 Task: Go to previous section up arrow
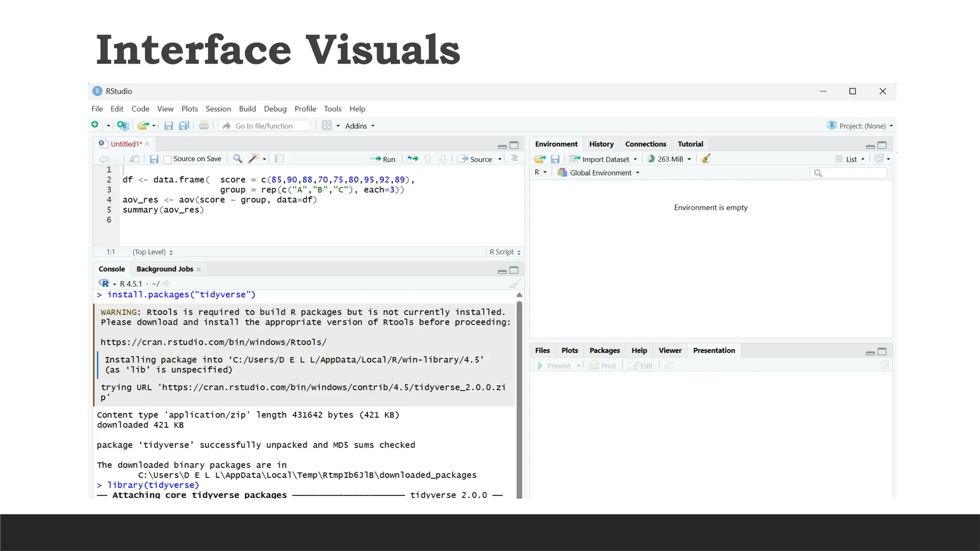(428, 159)
